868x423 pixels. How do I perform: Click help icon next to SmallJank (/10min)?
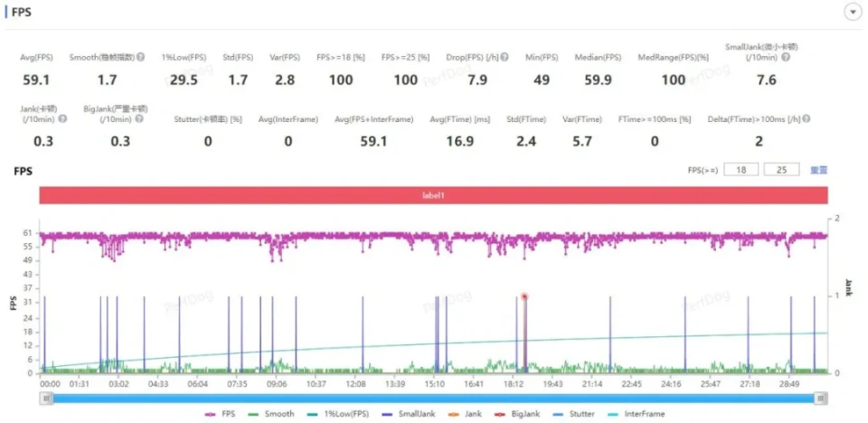(x=786, y=57)
